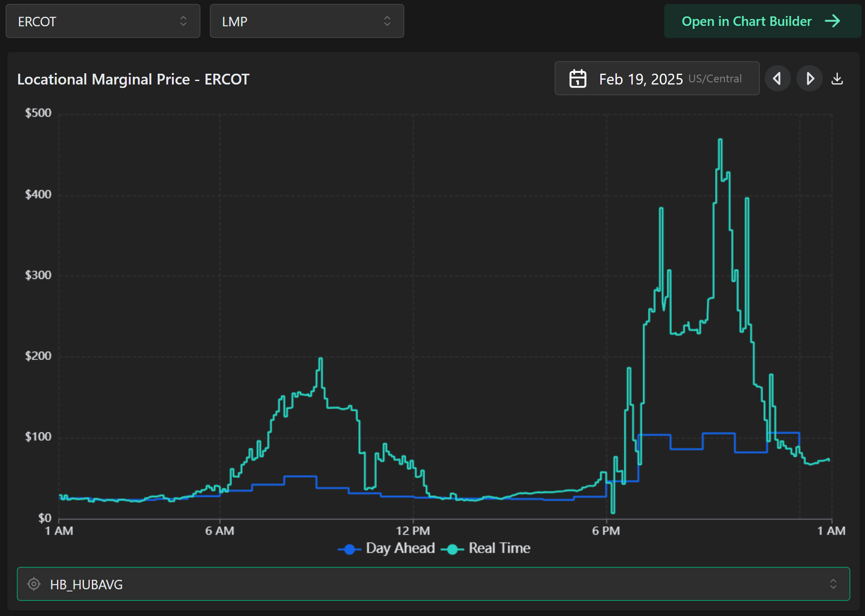Advance to next day with right arrow

(x=809, y=79)
